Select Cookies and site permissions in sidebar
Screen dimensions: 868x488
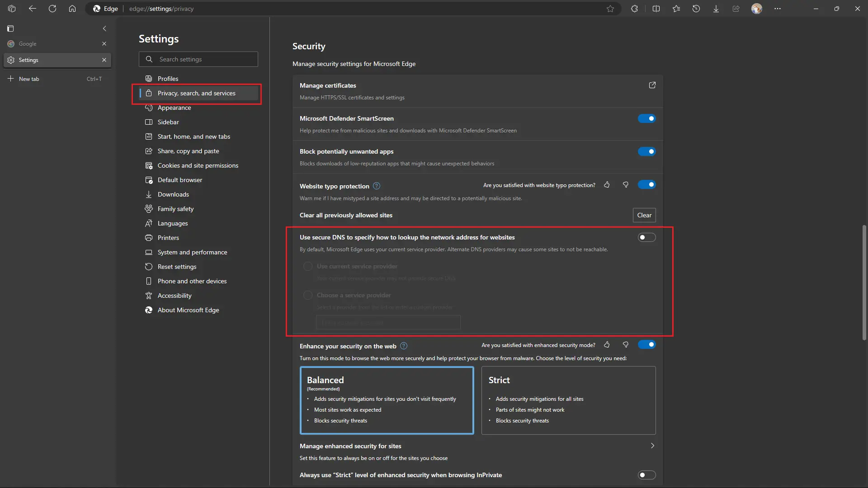pos(198,165)
